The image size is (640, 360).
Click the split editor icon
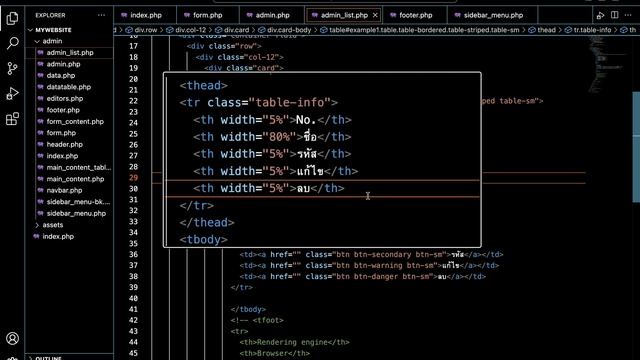614,15
